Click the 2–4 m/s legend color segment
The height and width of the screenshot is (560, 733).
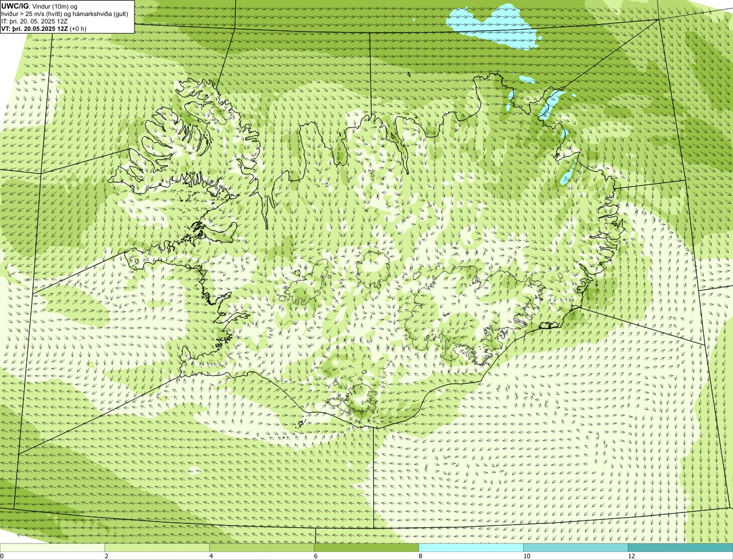[x=157, y=547]
